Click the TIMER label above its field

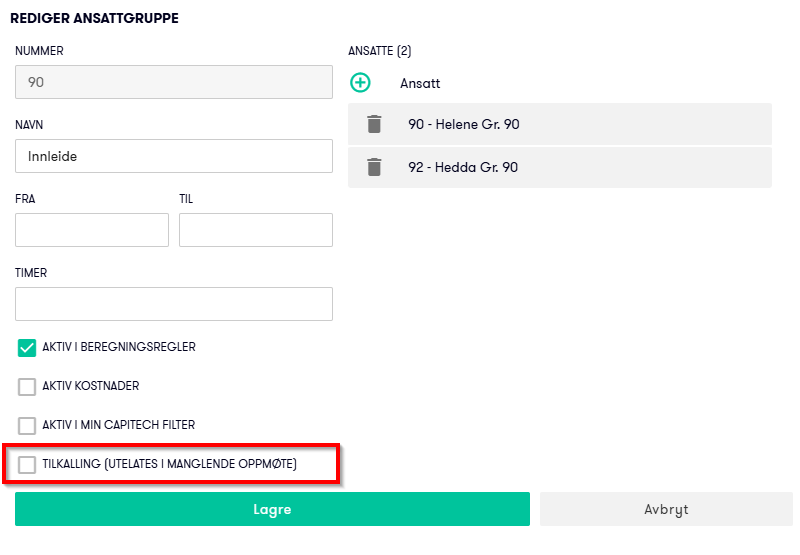click(31, 273)
